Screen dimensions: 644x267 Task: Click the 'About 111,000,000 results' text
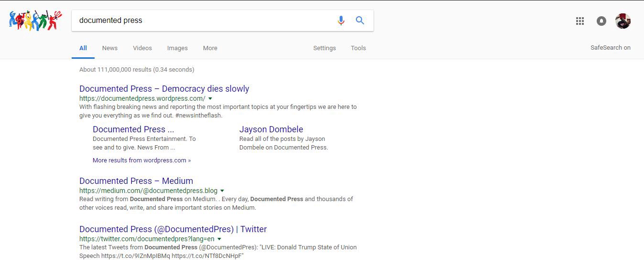coord(137,70)
